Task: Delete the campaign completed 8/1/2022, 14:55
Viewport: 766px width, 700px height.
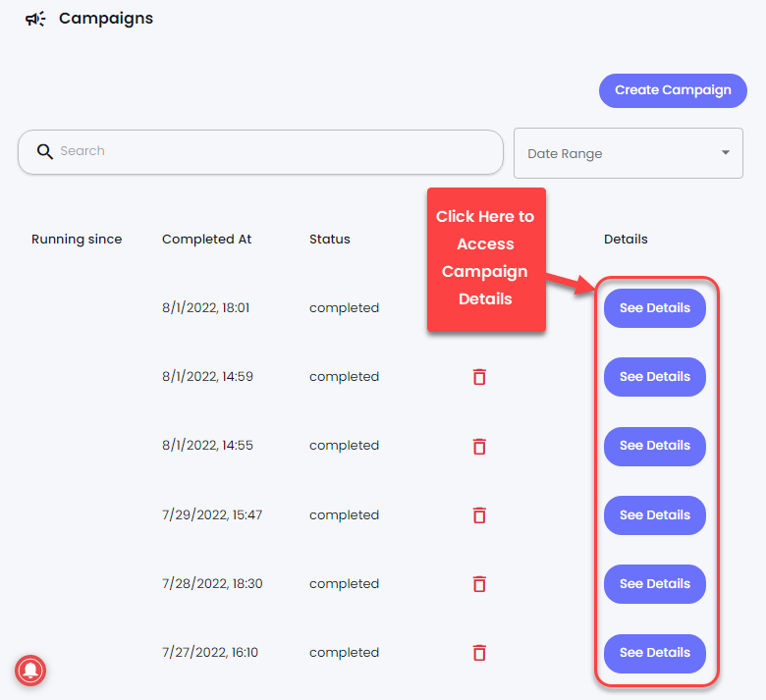Action: [479, 446]
